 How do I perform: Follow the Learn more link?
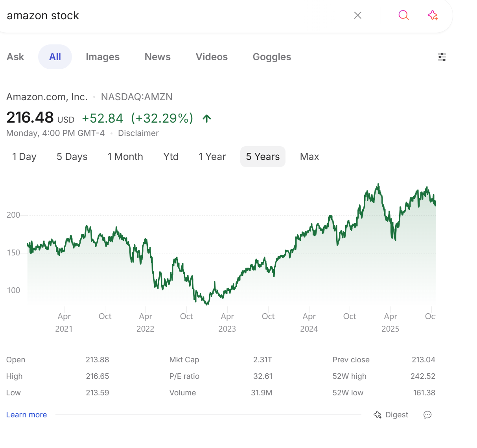26,415
